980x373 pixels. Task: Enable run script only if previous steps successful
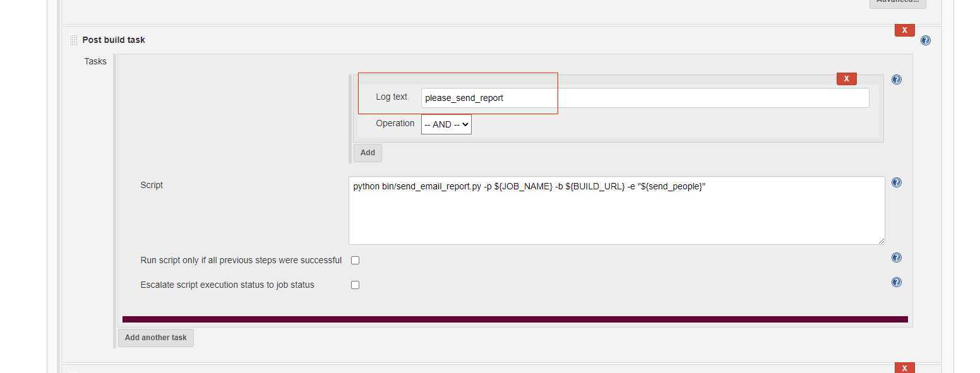point(355,260)
